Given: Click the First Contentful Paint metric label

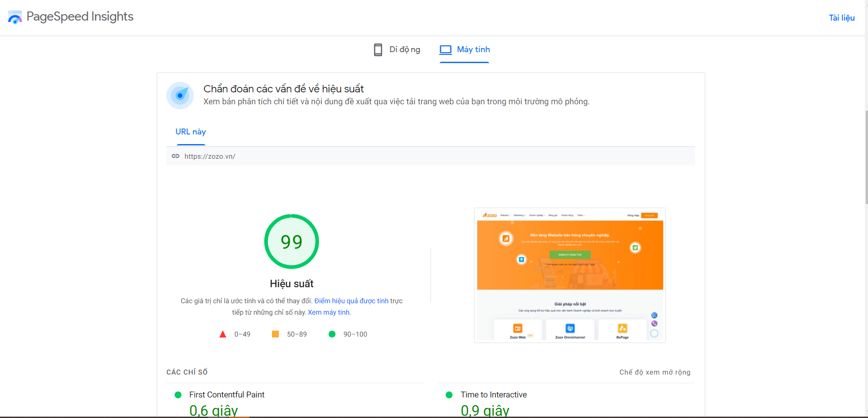Looking at the screenshot, I should point(227,395).
